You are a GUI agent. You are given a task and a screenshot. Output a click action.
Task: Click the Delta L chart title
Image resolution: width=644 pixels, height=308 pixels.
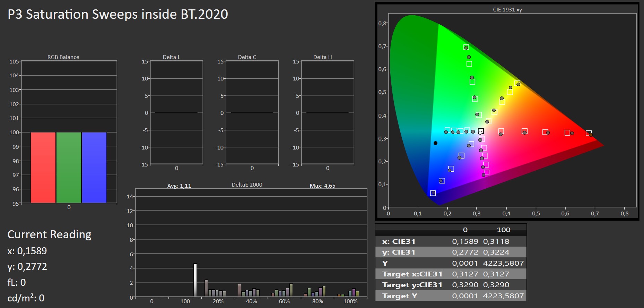172,57
